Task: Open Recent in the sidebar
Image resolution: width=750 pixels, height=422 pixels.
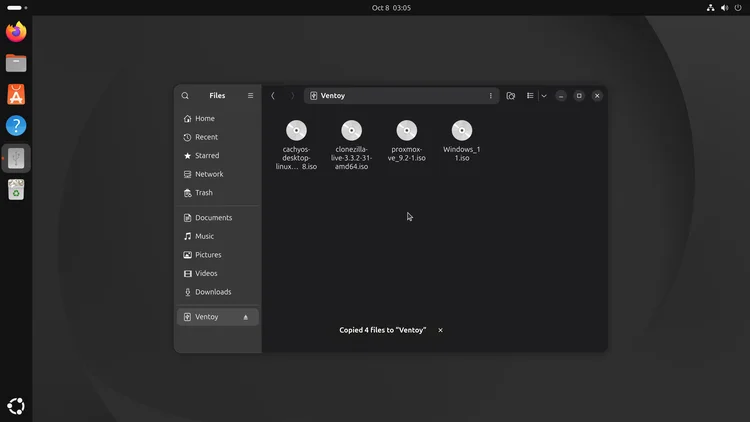Action: click(218, 137)
